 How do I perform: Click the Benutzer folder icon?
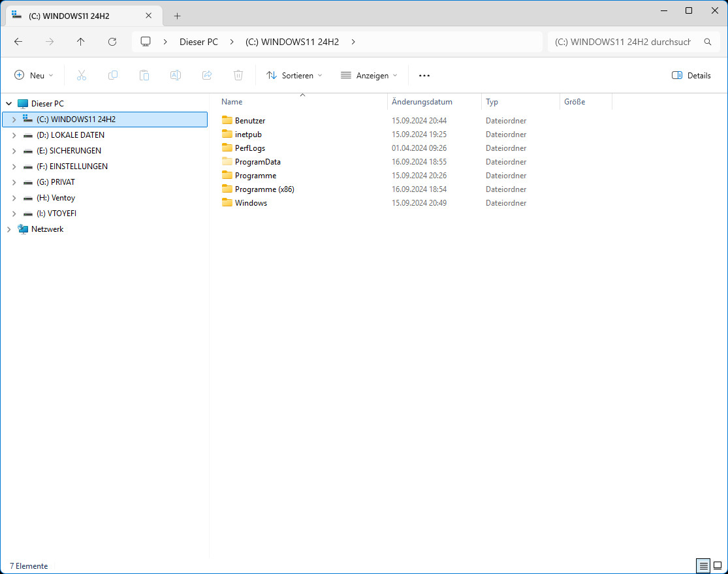coord(227,120)
